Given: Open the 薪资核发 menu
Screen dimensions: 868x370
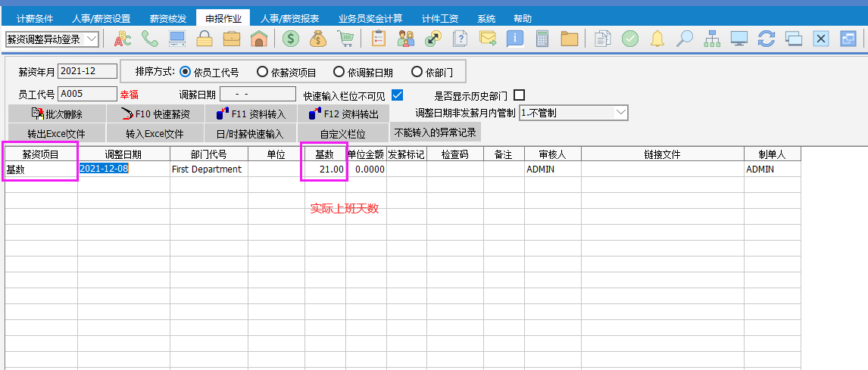Looking at the screenshot, I should click(x=167, y=18).
